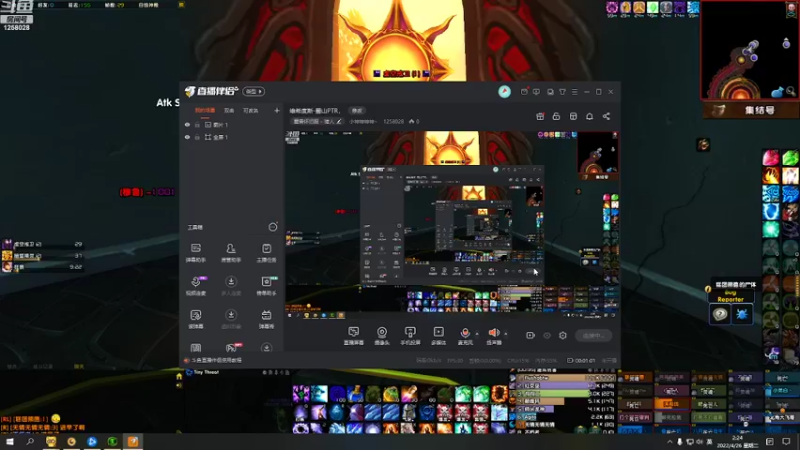The width and height of the screenshot is (800, 450).
Task: Switch to the third scene tab
Action: (250, 110)
